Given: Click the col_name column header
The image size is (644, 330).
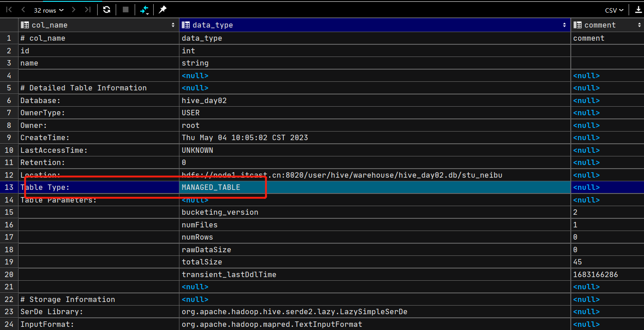Looking at the screenshot, I should tap(99, 25).
